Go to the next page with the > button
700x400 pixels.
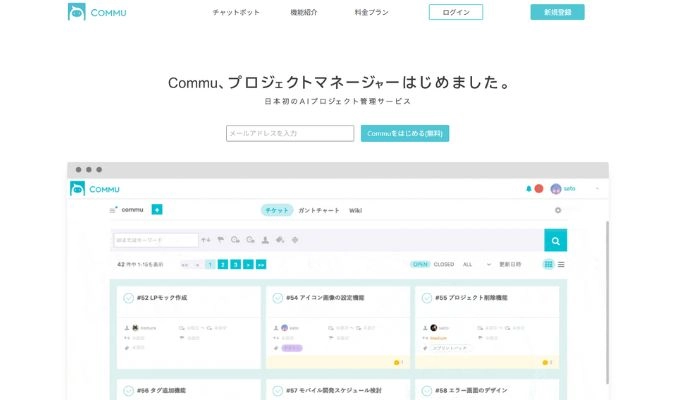[248, 265]
